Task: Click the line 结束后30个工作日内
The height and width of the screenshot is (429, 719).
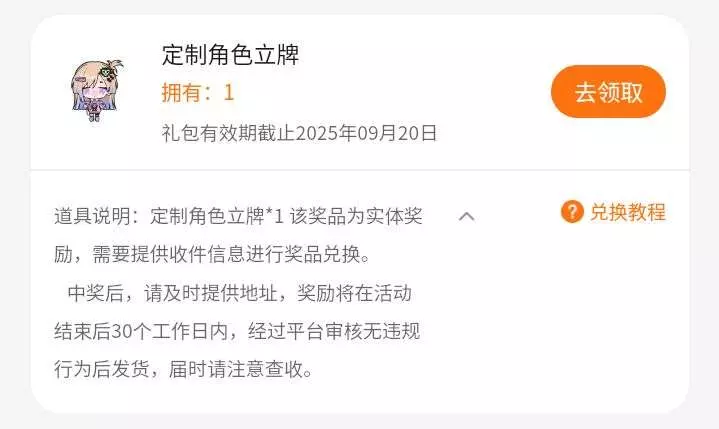Action: [141, 331]
